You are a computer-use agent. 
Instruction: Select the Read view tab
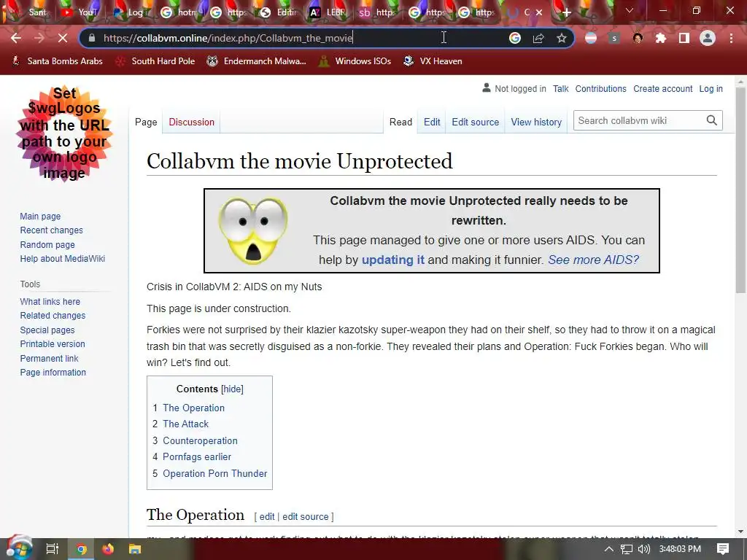click(400, 122)
